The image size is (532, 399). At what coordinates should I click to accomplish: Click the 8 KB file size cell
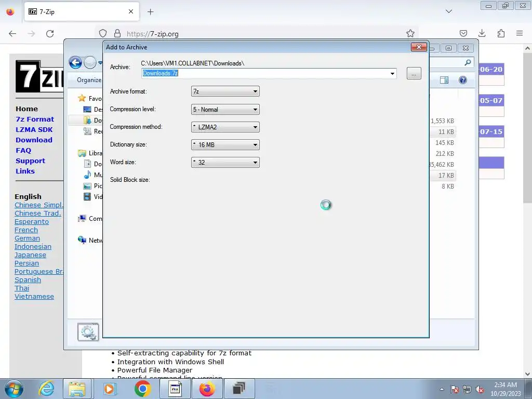pos(448,187)
